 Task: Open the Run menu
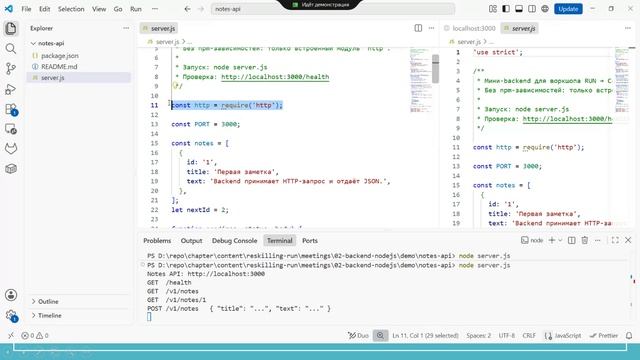136,9
